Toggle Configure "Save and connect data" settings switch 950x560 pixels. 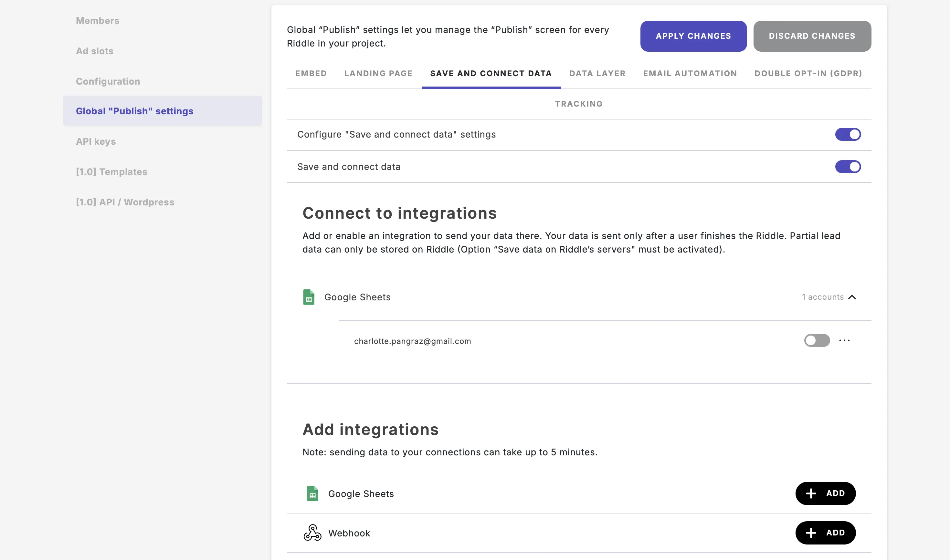848,134
